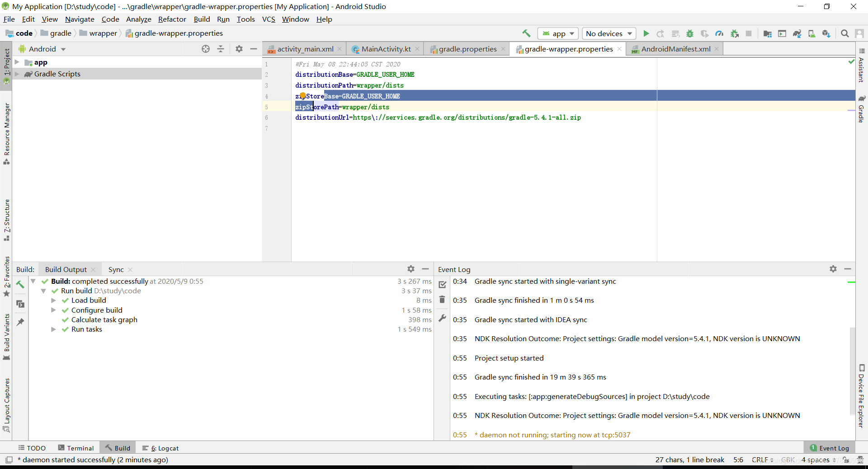This screenshot has width=868, height=469.
Task: Open Build panel settings gear
Action: coord(410,269)
